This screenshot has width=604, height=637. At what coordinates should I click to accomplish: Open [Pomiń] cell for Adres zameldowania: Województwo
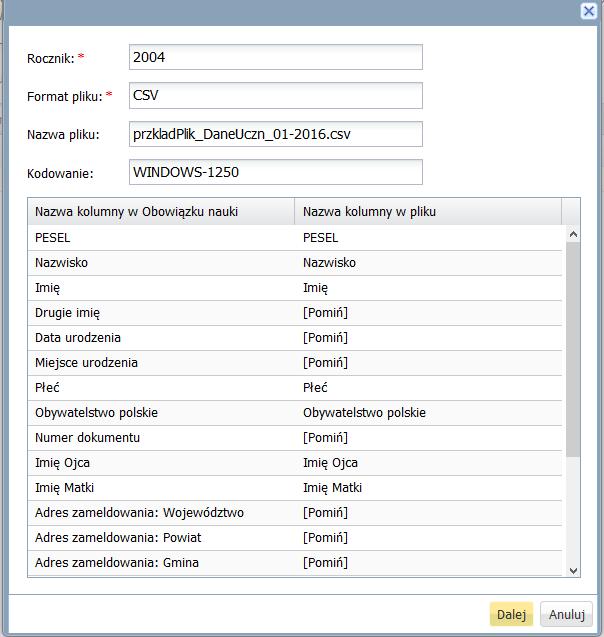428,513
